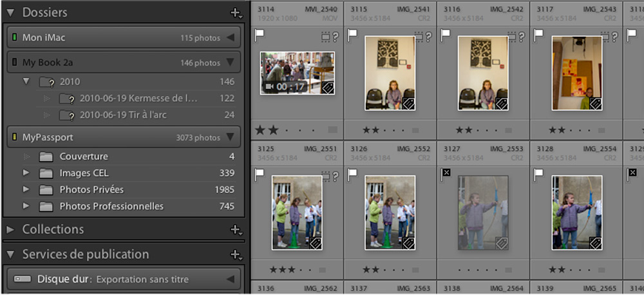Image resolution: width=644 pixels, height=295 pixels.
Task: Collapse the Dossiers panel with its triangle
Action: [x=10, y=13]
